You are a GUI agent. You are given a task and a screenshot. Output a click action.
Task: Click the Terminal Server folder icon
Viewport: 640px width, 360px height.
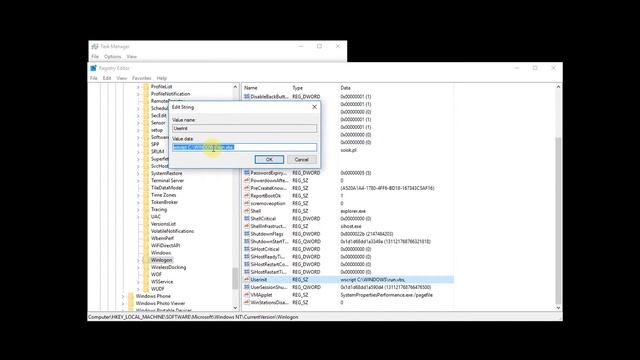pos(146,180)
